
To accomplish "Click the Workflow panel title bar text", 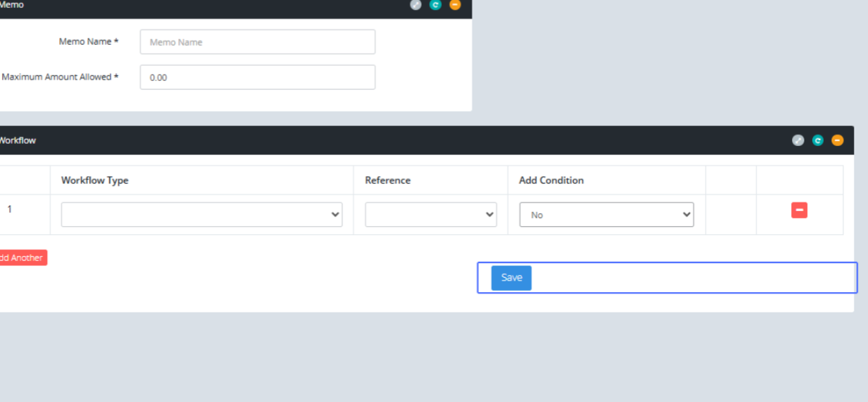I will (x=17, y=140).
